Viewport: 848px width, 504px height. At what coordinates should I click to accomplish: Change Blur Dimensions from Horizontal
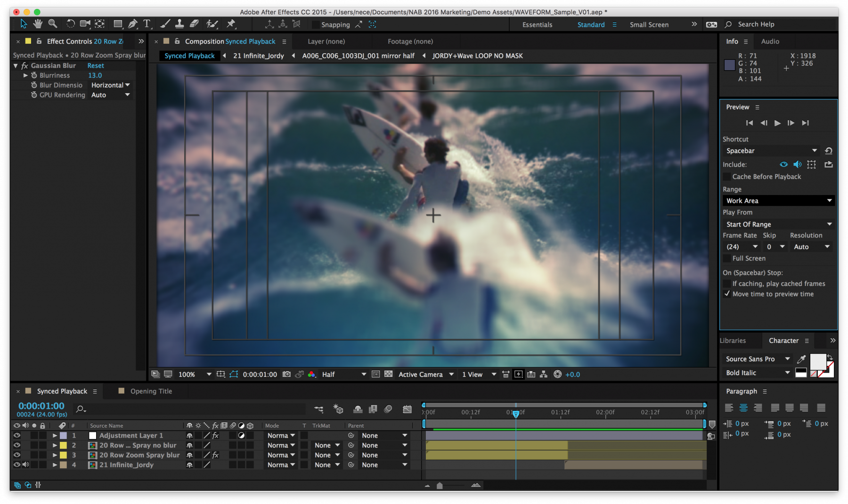(110, 85)
